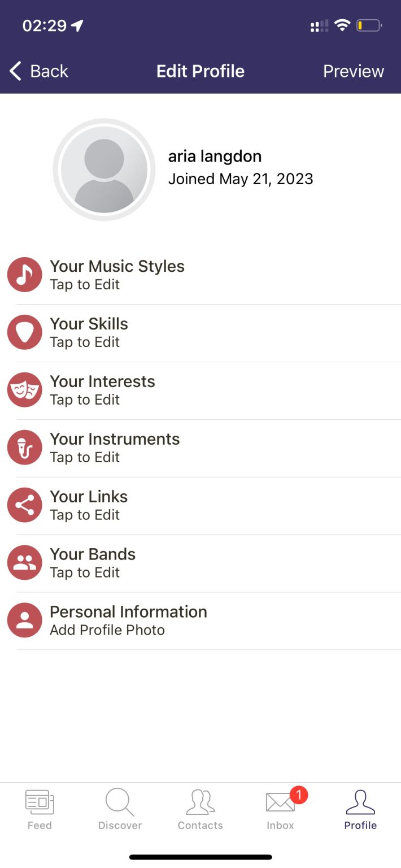Image resolution: width=401 pixels, height=868 pixels.
Task: Edit Your Bands list
Action: tap(93, 563)
